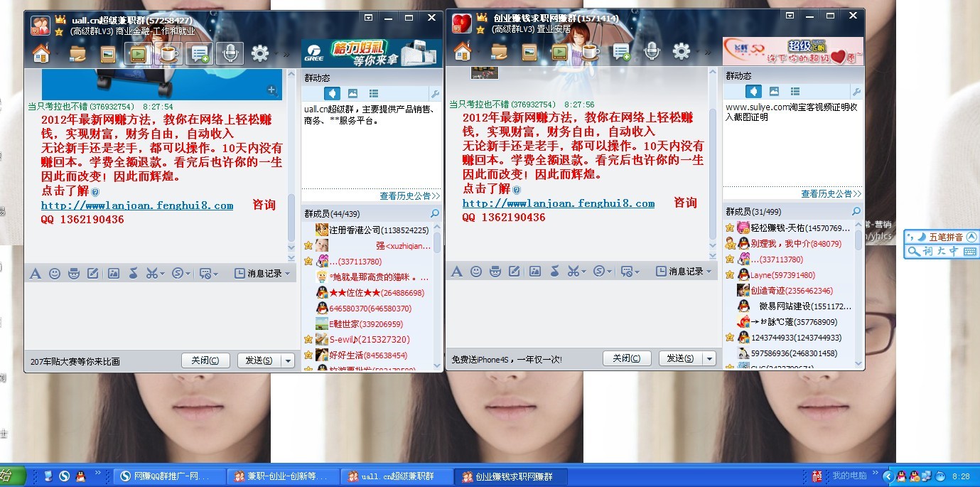Click the microphone icon in uall.cn group toolbar

(230, 53)
